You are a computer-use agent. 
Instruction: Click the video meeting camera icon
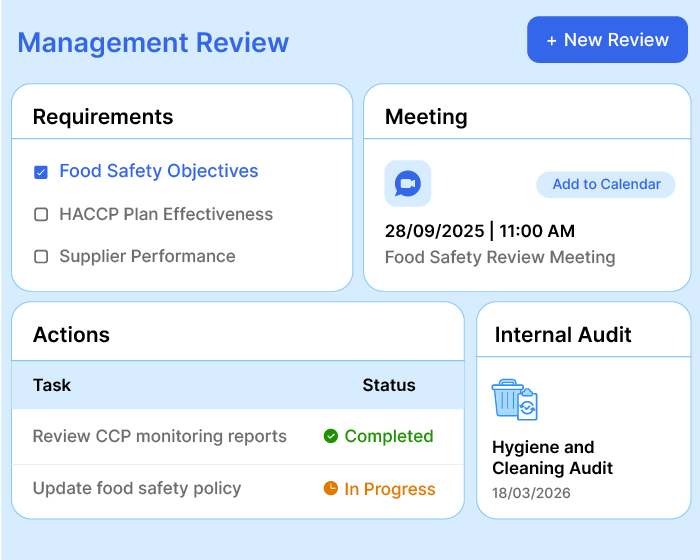click(407, 184)
